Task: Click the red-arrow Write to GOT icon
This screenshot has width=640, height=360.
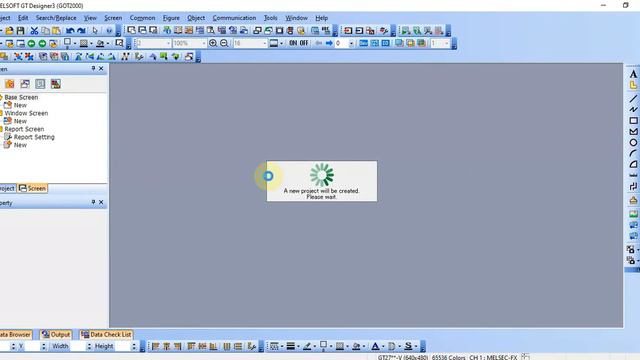Action: (348, 31)
